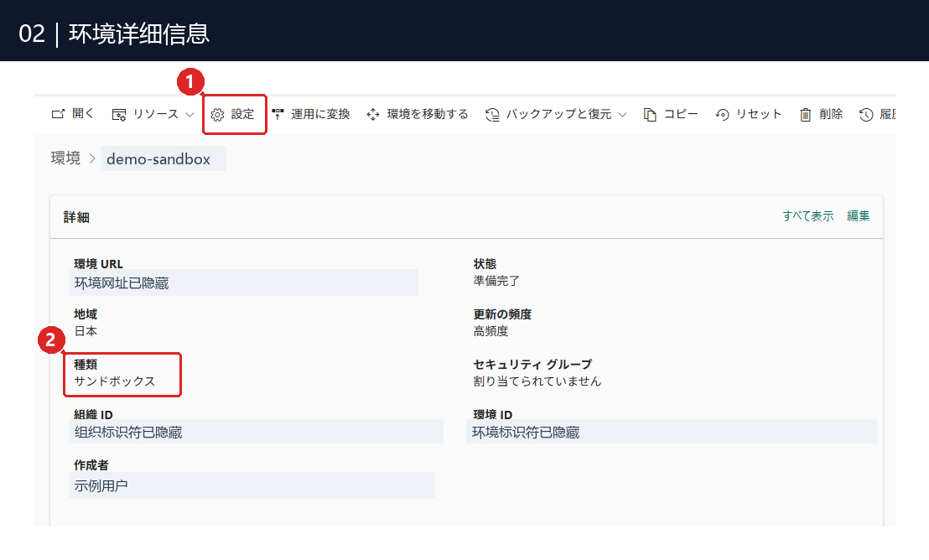Click the 環境 URL value field
The height and width of the screenshot is (560, 929).
[243, 283]
